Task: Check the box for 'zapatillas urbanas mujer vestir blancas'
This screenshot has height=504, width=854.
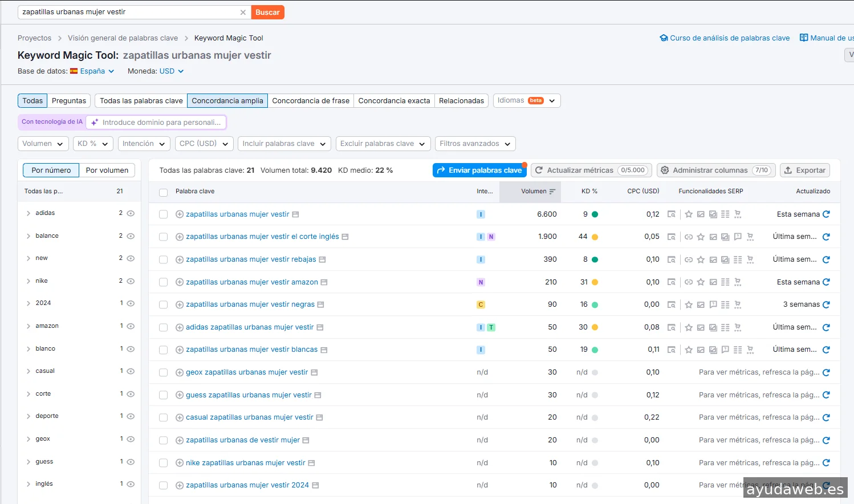Action: click(164, 349)
